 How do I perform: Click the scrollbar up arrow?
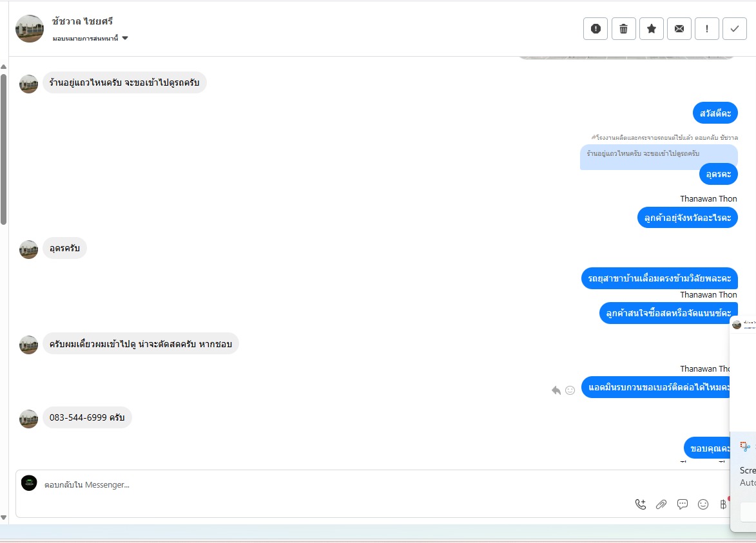point(3,66)
